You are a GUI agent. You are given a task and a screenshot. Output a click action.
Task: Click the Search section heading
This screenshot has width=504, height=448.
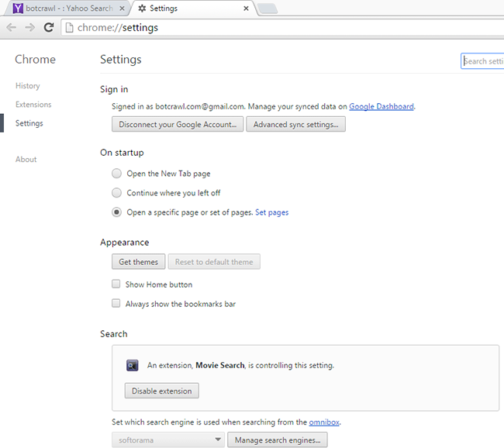coord(114,334)
